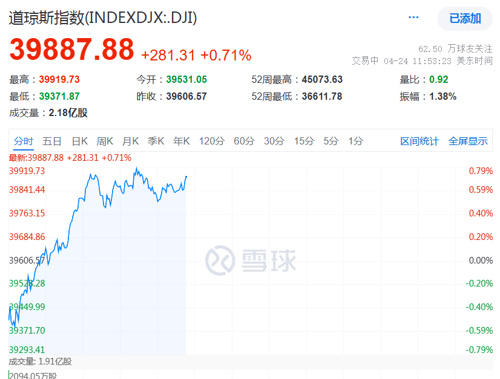This screenshot has width=500, height=379.
Task: Show the 15分 interval chart
Action: (x=304, y=141)
